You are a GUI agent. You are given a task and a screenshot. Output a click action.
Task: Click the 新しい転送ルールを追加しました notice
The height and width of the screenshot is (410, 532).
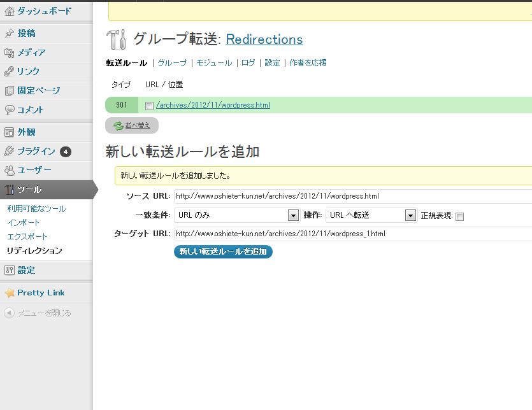point(323,176)
